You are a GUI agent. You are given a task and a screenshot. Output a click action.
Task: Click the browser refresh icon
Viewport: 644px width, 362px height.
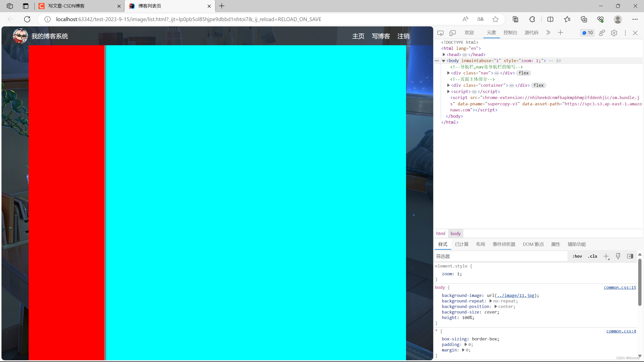tap(27, 19)
